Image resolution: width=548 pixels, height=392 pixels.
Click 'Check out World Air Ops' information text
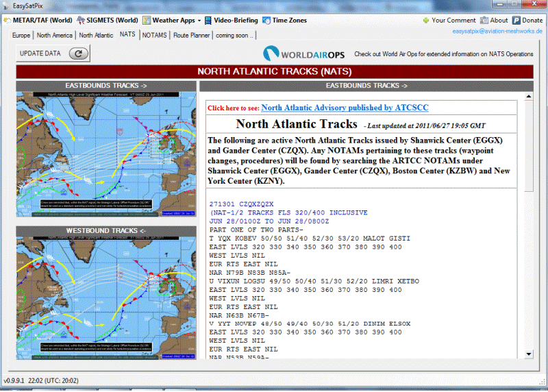(443, 54)
